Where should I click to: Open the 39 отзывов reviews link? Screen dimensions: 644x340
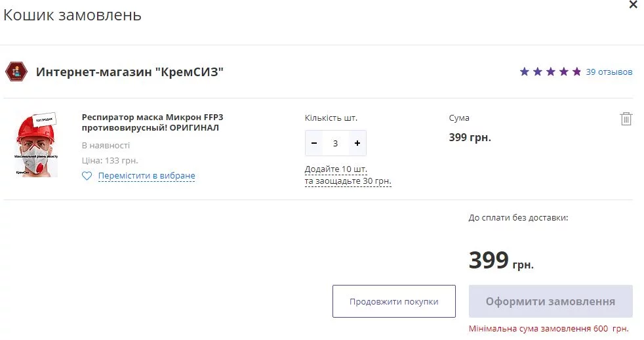click(x=609, y=72)
